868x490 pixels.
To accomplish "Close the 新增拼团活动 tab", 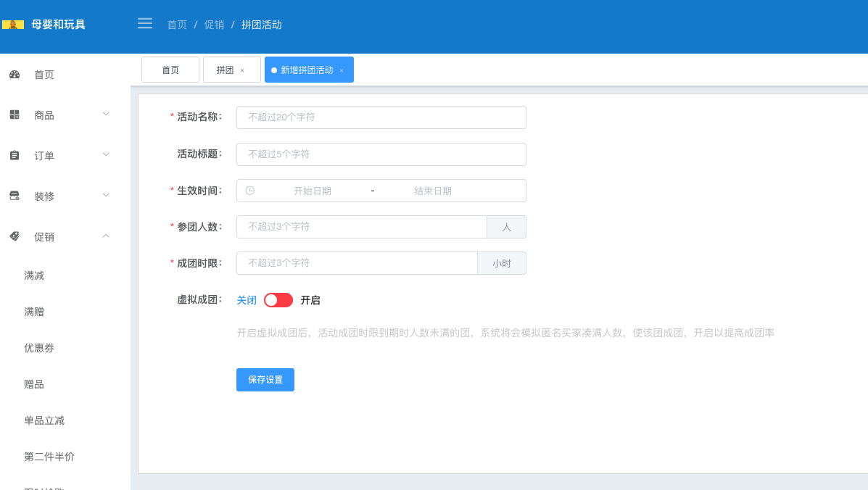I will (342, 70).
